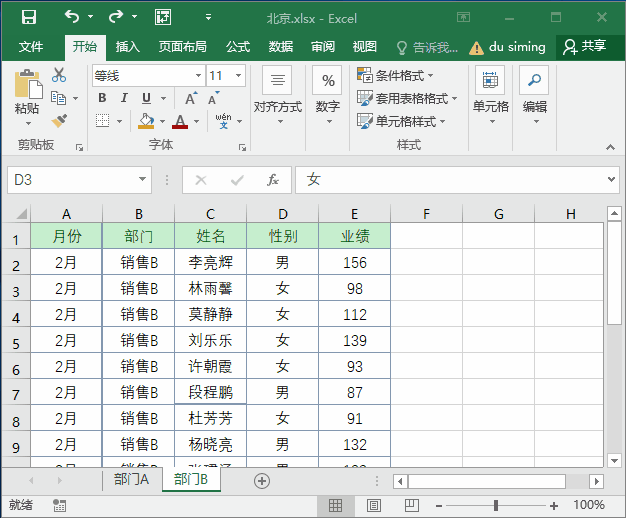Click the 告诉我 search box
626x518 pixels.
click(428, 48)
